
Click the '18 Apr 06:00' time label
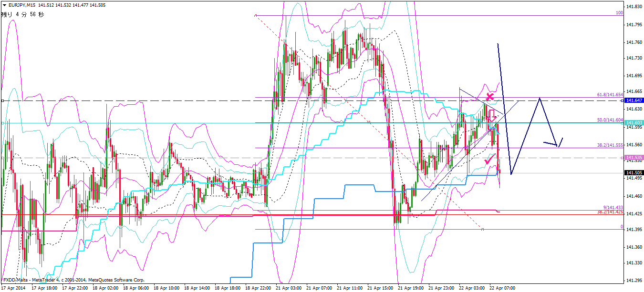[x=136, y=288]
